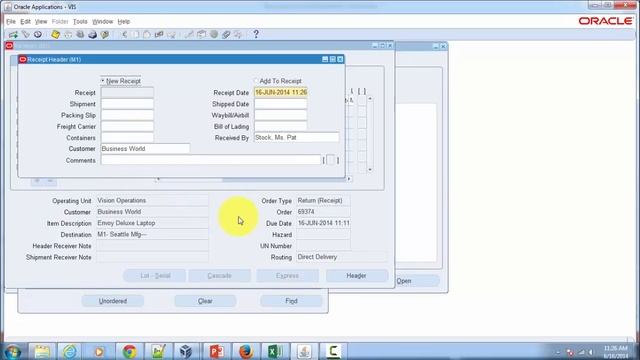Screen dimensions: 640x360
Task: Click into the Receipt Date field
Action: point(281,93)
